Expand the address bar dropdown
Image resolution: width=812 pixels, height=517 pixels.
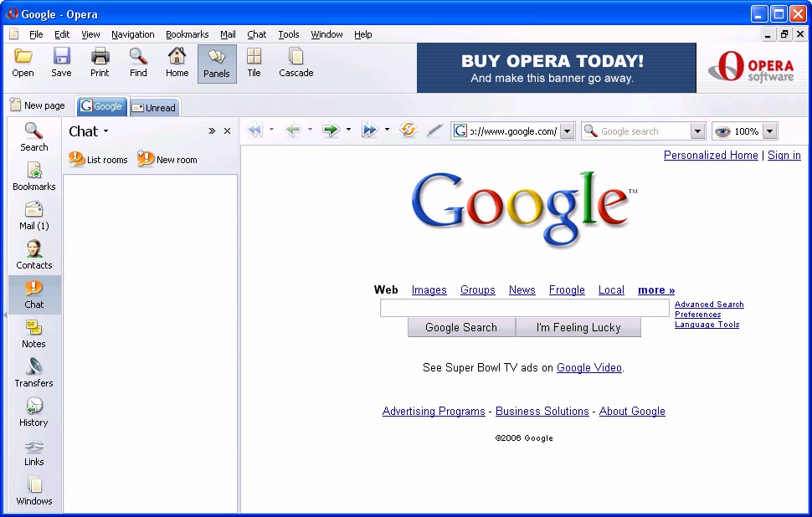[x=568, y=131]
